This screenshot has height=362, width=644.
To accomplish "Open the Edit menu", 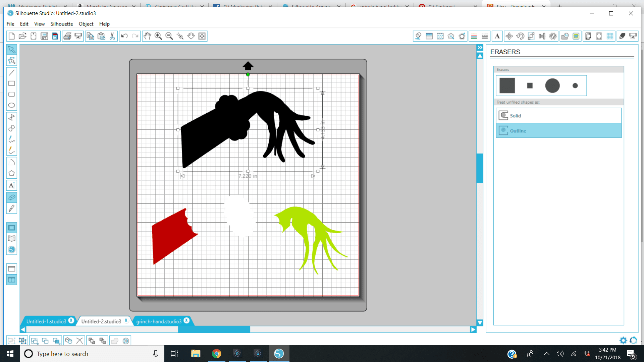I will [x=24, y=24].
